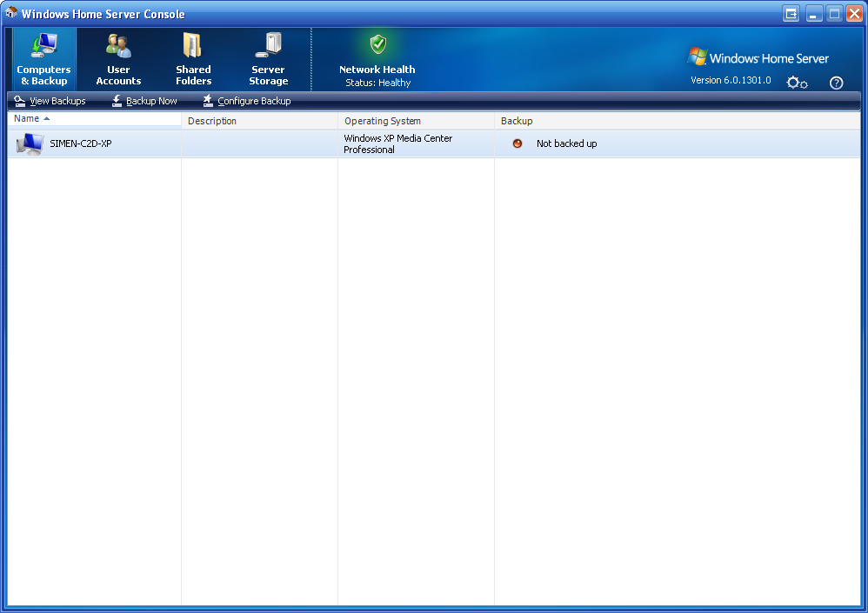The width and height of the screenshot is (868, 613).
Task: Minimize the Windows Home Server Console
Action: click(812, 14)
